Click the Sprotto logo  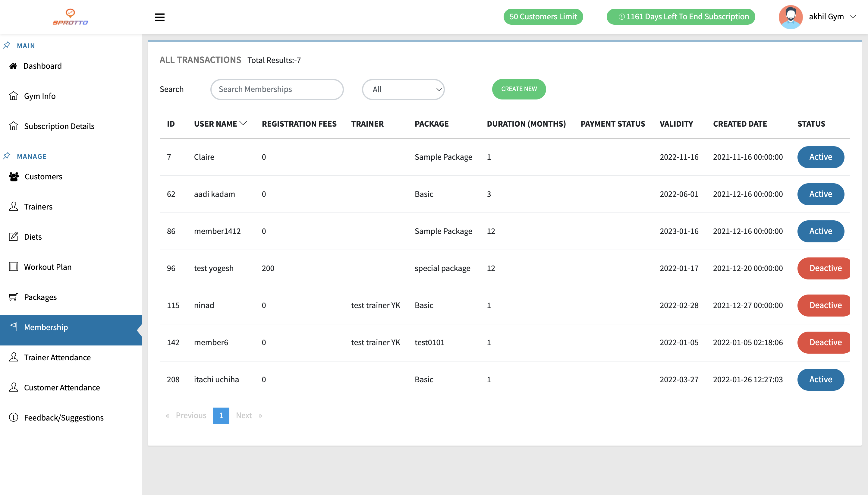click(x=70, y=17)
